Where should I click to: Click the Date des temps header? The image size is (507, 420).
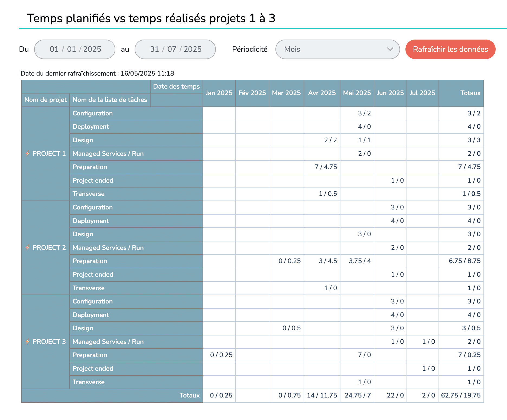176,86
